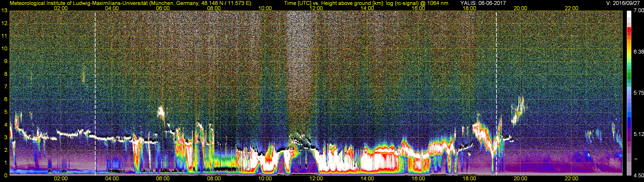Click the 06:00 label on the upper time axis
The image size is (644, 182).
point(163,9)
